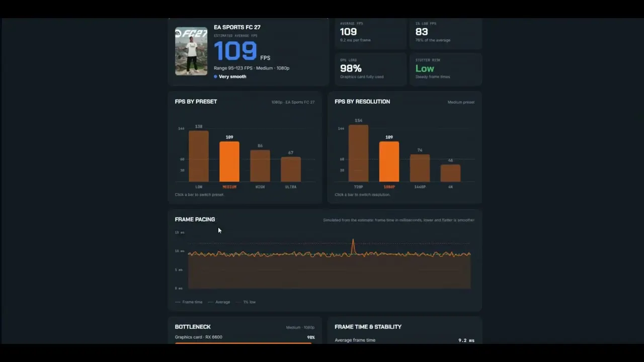Select the Medium preset bar
This screenshot has width=644, height=362.
pyautogui.click(x=229, y=161)
